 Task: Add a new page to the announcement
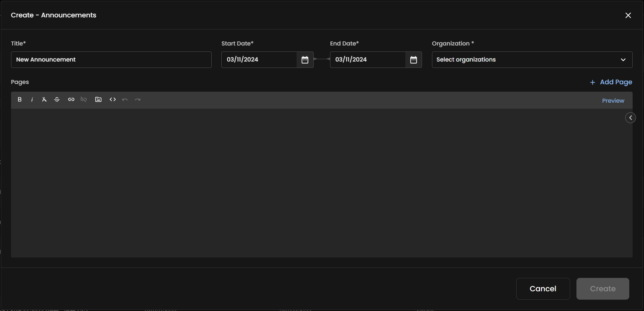(611, 82)
